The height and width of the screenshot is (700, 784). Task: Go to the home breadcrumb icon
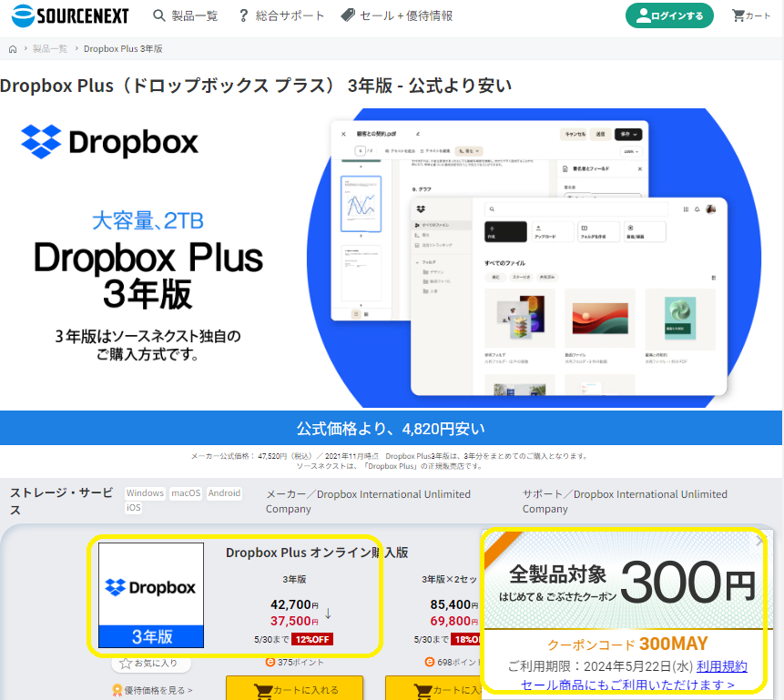[x=13, y=49]
